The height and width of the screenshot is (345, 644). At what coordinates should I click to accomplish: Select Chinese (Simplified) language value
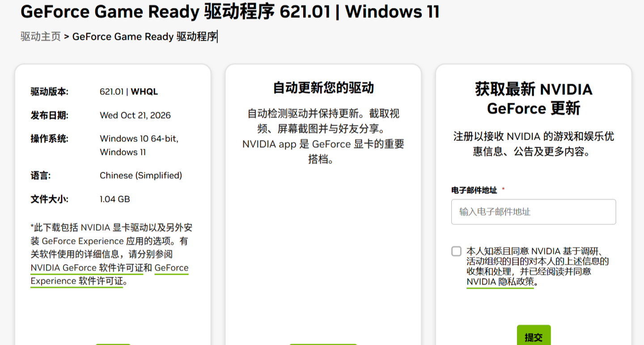point(141,175)
